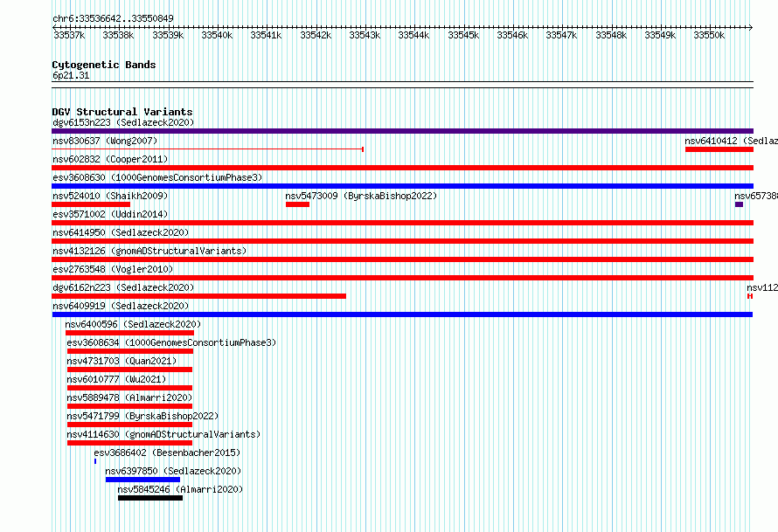Open the nsv830637 (Wong2007) label
Image resolution: width=778 pixels, height=532 pixels.
tap(105, 141)
